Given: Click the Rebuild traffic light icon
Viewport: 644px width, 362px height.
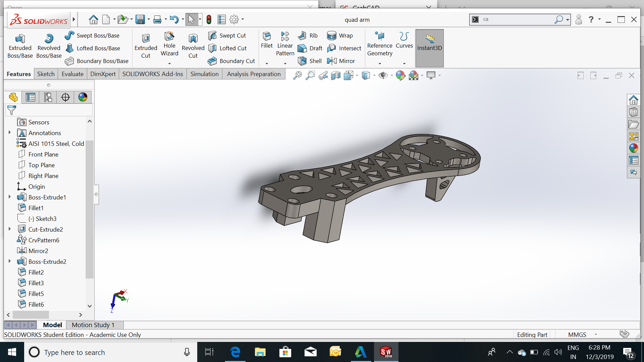Looking at the screenshot, I should tap(209, 19).
